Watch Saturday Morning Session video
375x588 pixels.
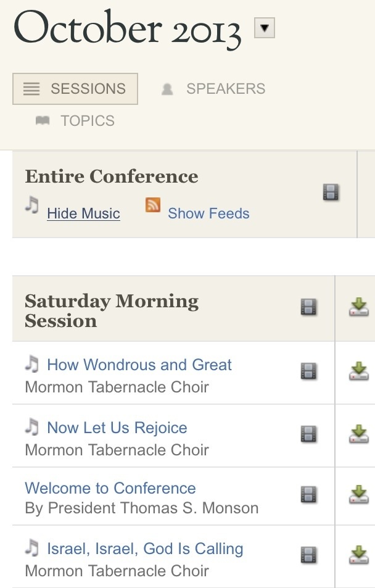tap(308, 307)
